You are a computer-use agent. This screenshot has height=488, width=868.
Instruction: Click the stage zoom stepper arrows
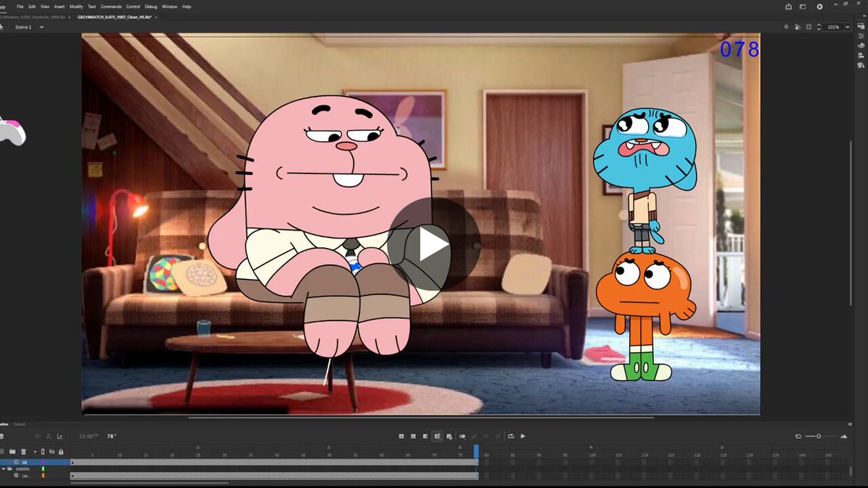pyautogui.click(x=819, y=27)
